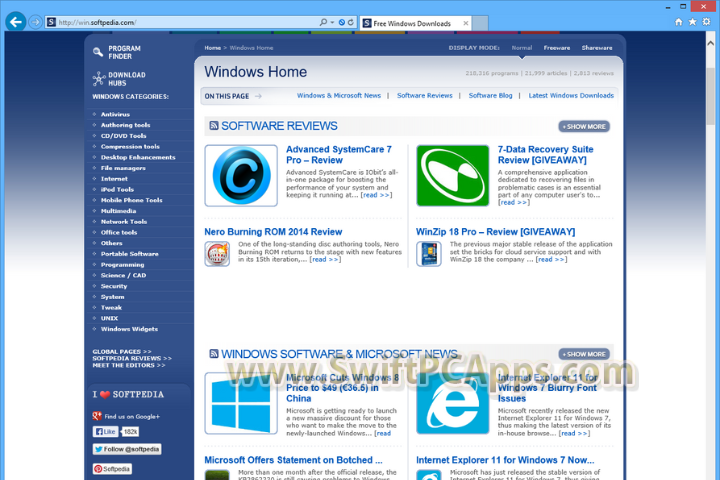Open Global Pages link

[x=122, y=351]
